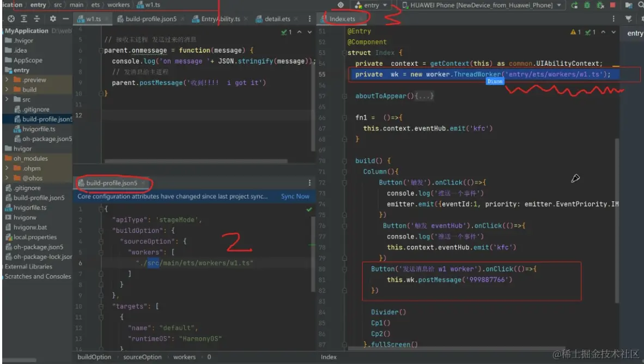Select the Index.ets tab
This screenshot has width=644, height=364.
click(342, 19)
